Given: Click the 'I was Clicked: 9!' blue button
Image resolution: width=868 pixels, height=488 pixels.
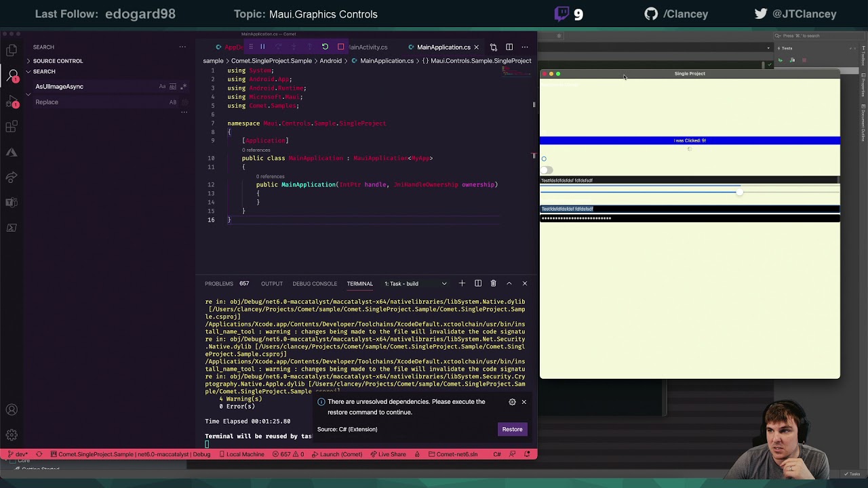Looking at the screenshot, I should 690,140.
